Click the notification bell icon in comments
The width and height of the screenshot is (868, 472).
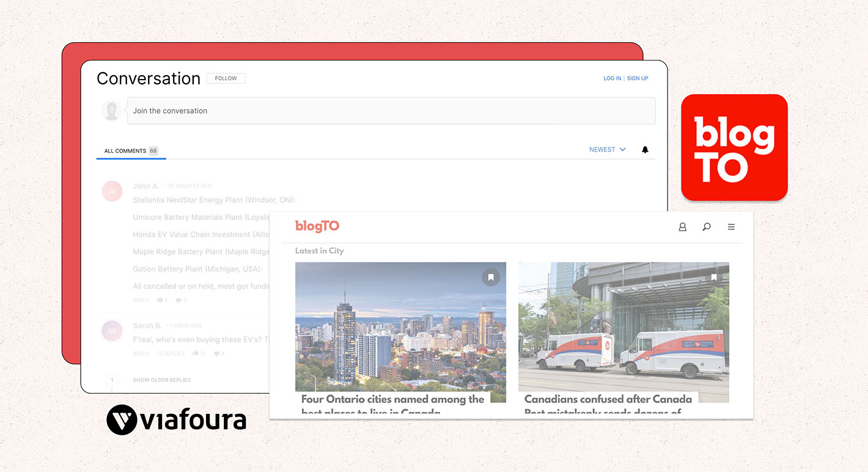click(x=645, y=150)
